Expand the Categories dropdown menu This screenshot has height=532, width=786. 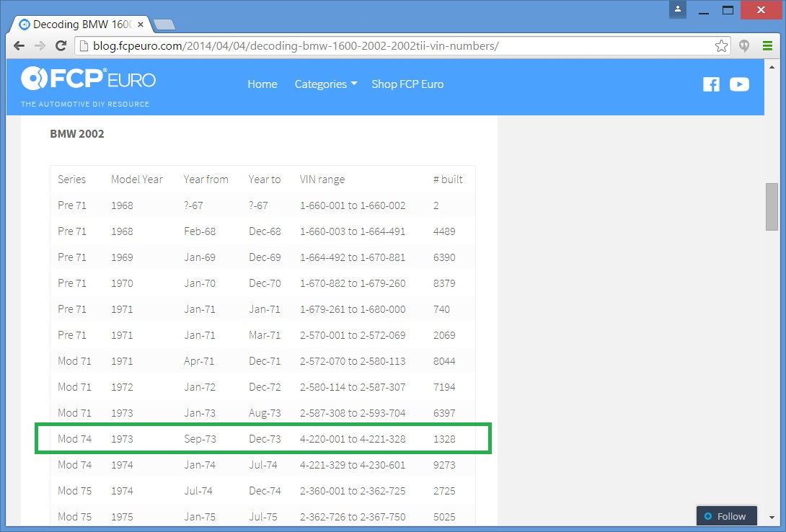pyautogui.click(x=325, y=84)
